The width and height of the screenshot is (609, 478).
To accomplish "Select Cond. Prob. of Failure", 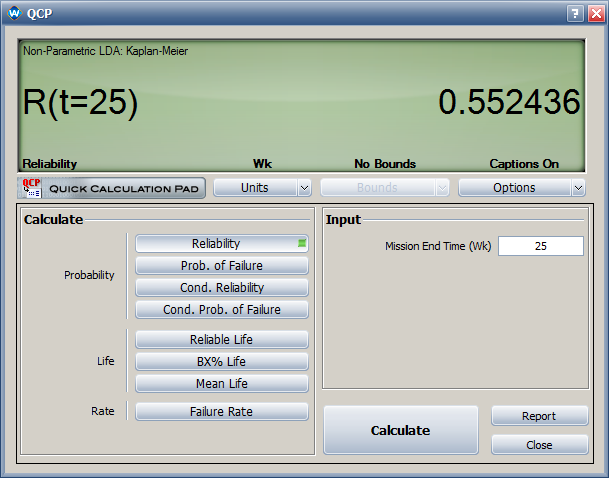I will coord(221,309).
